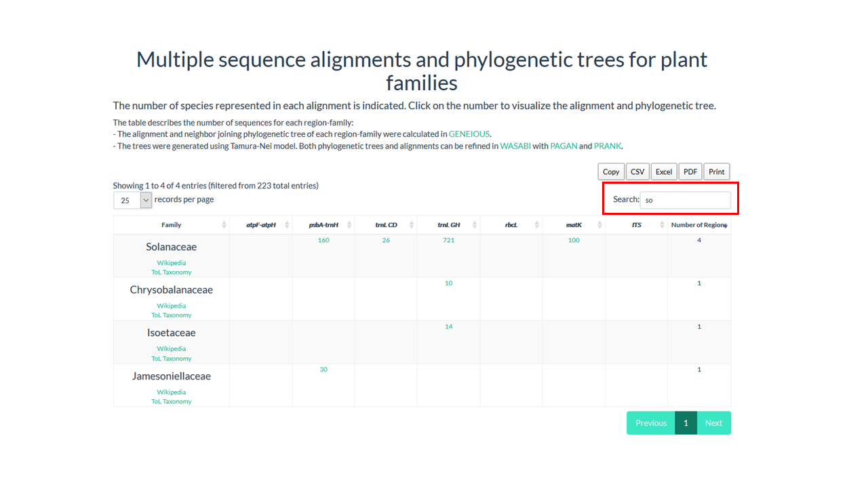
Task: Export table as PDF
Action: [x=690, y=171]
